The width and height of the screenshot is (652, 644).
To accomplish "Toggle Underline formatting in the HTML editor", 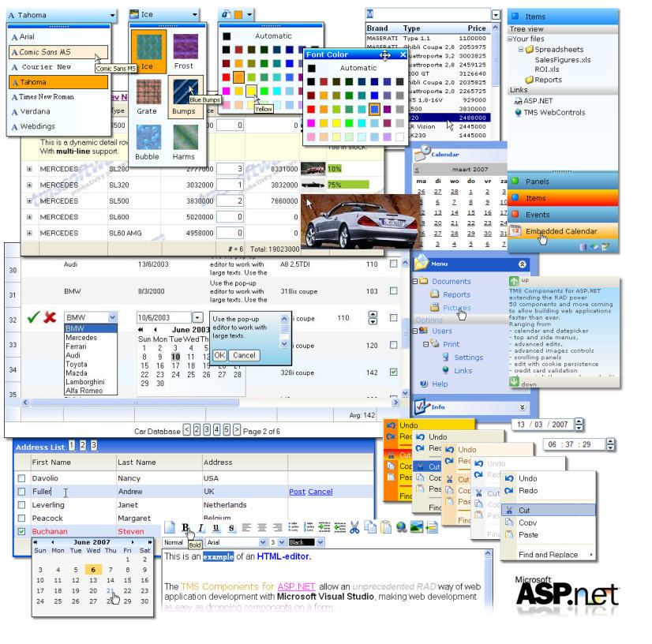I will click(215, 527).
